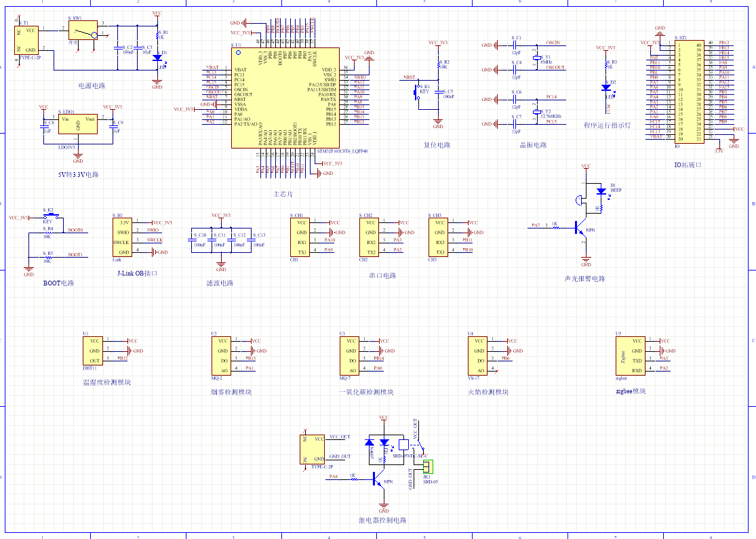Click the 继电器控制电路 label
Screen dimensions: 756x539
382,520
